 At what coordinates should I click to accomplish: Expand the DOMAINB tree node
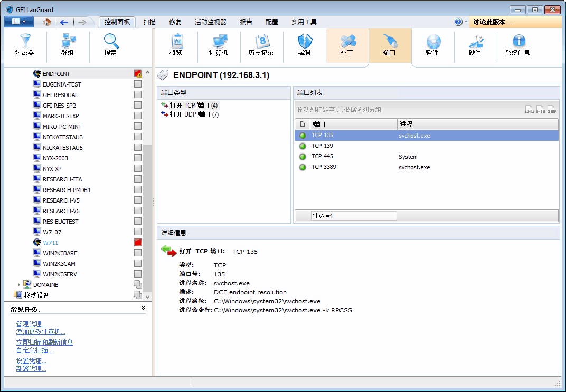coord(19,284)
